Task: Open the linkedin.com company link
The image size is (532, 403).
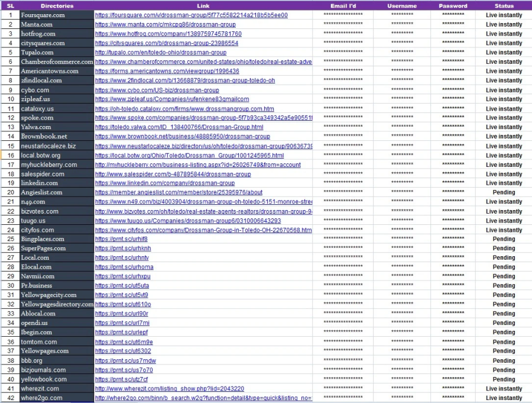Action: click(x=165, y=183)
